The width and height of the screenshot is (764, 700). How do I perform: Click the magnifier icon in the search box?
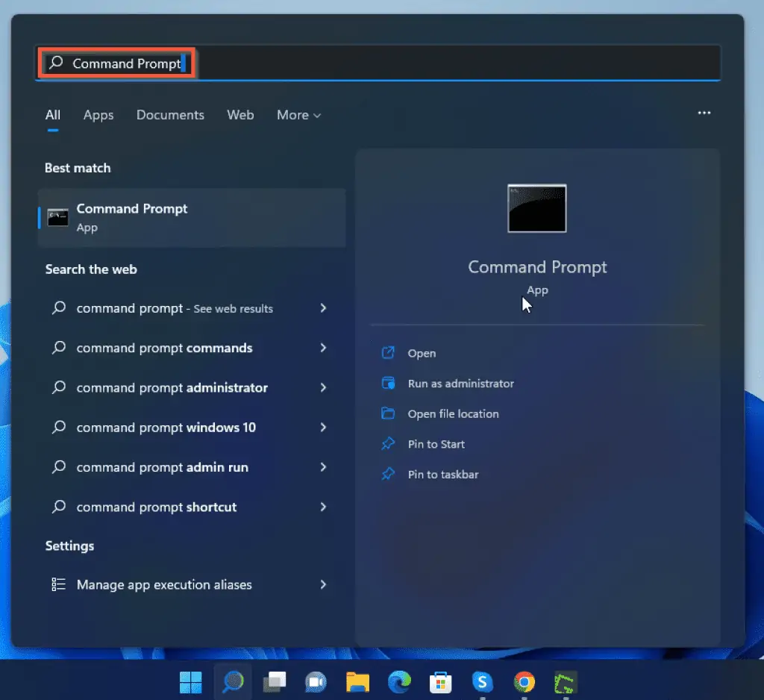[x=57, y=63]
